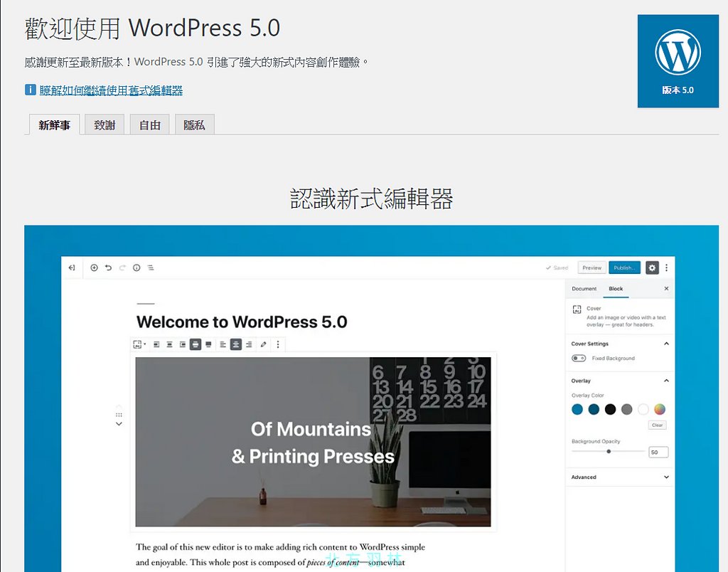Click the Undo arrow icon
The height and width of the screenshot is (572, 728).
[x=108, y=268]
